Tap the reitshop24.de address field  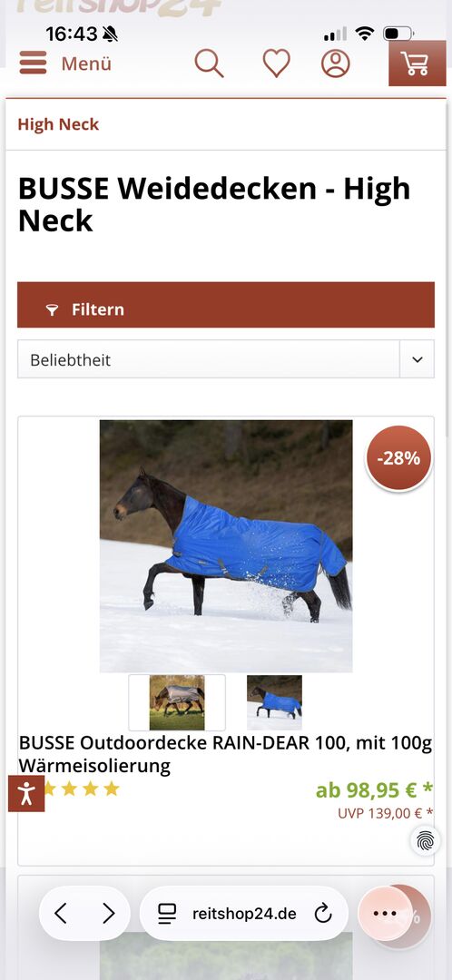coord(244,914)
